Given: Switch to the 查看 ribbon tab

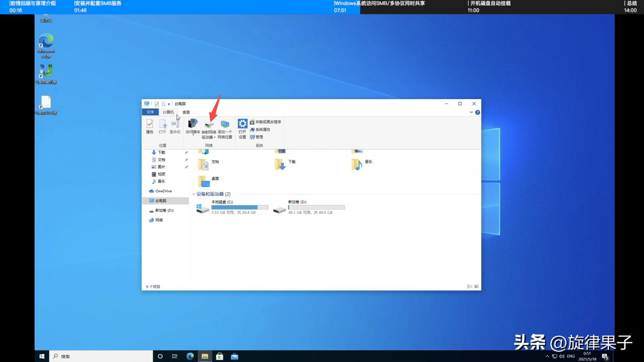Looking at the screenshot, I should [x=185, y=112].
